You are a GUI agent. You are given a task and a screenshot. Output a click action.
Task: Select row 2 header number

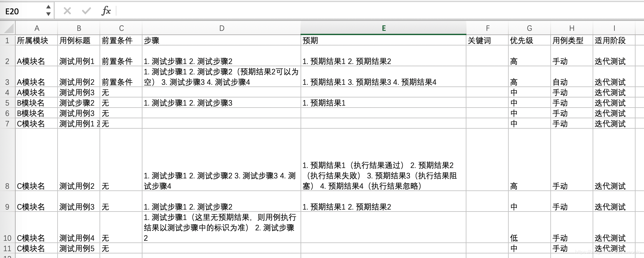click(7, 56)
